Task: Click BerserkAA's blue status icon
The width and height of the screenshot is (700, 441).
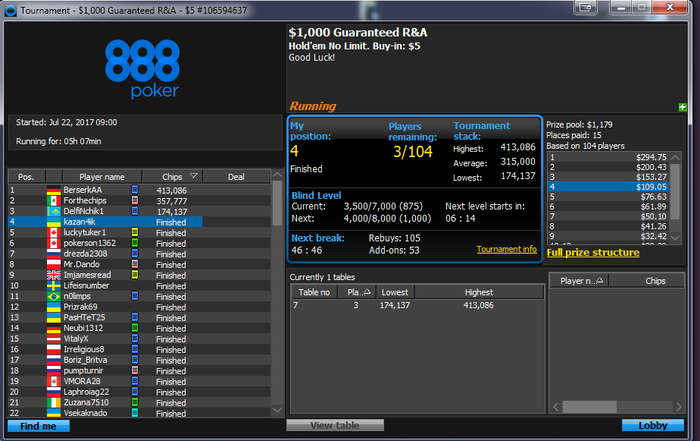Action: (135, 190)
